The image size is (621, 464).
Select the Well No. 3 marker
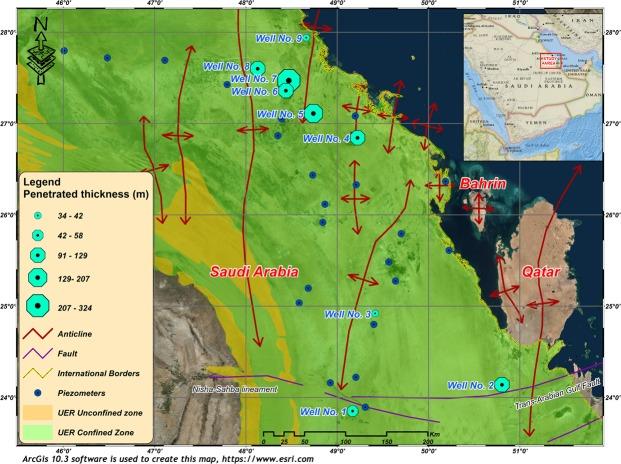375,314
